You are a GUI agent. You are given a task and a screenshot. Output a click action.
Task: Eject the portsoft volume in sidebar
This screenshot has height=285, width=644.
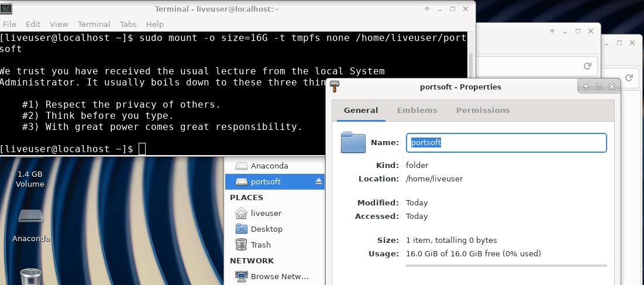click(319, 181)
